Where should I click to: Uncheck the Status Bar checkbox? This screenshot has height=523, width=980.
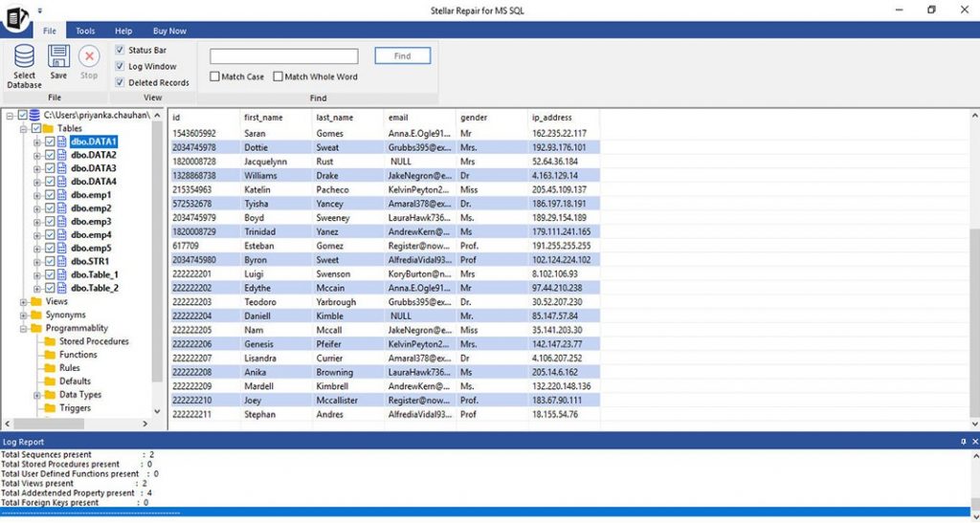[x=120, y=50]
